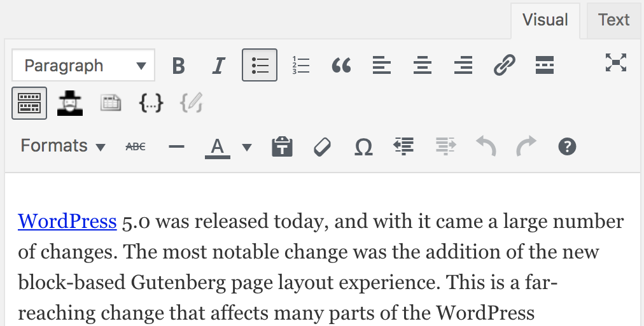Open the text color picker arrow
Image resolution: width=644 pixels, height=326 pixels.
(247, 148)
